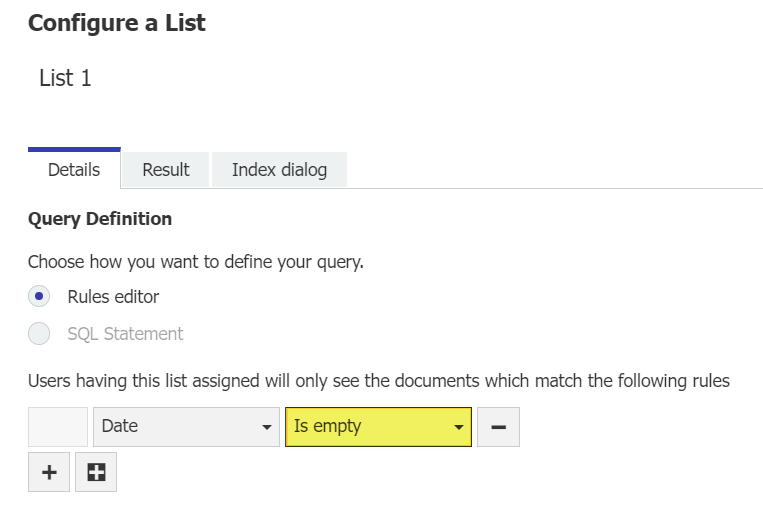Screen dimensions: 763x525
Task: Select the Rules editor radio button
Action: click(x=39, y=296)
